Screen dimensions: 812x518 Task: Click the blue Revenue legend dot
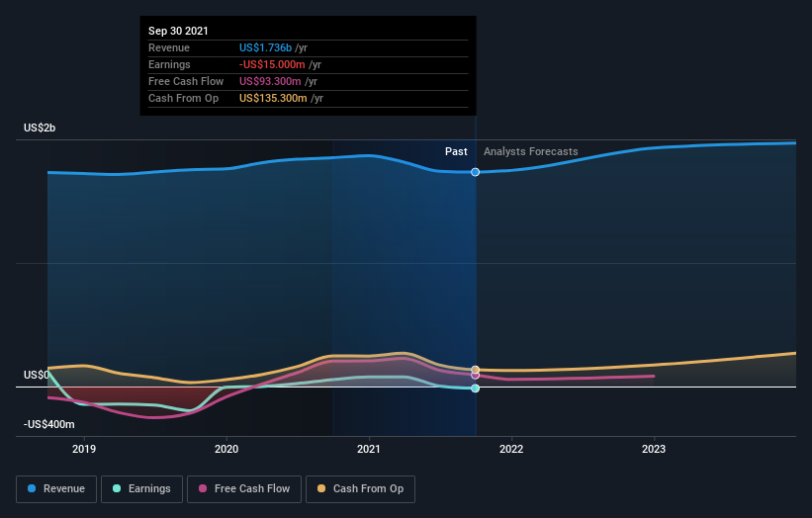(x=32, y=488)
